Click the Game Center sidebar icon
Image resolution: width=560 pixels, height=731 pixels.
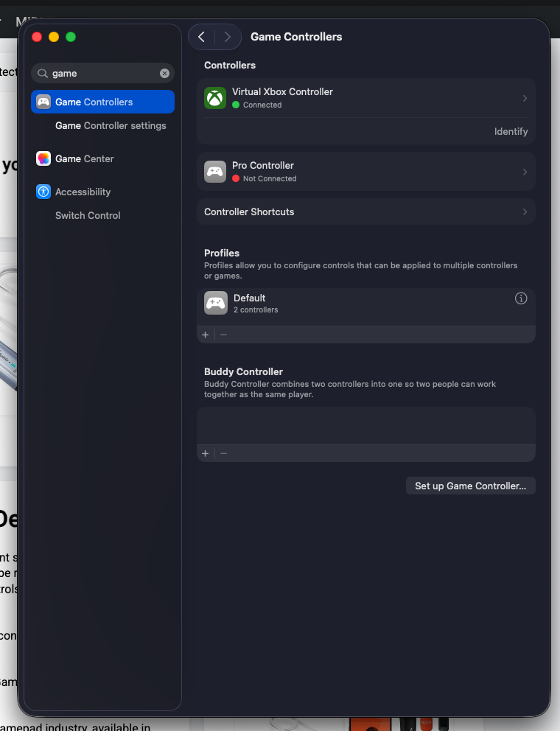click(43, 158)
